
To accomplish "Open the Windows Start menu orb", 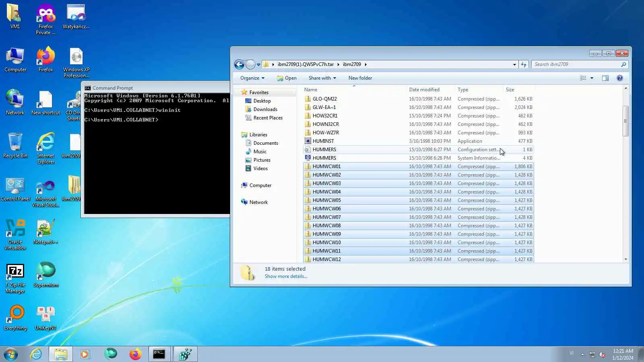I will tap(11, 354).
